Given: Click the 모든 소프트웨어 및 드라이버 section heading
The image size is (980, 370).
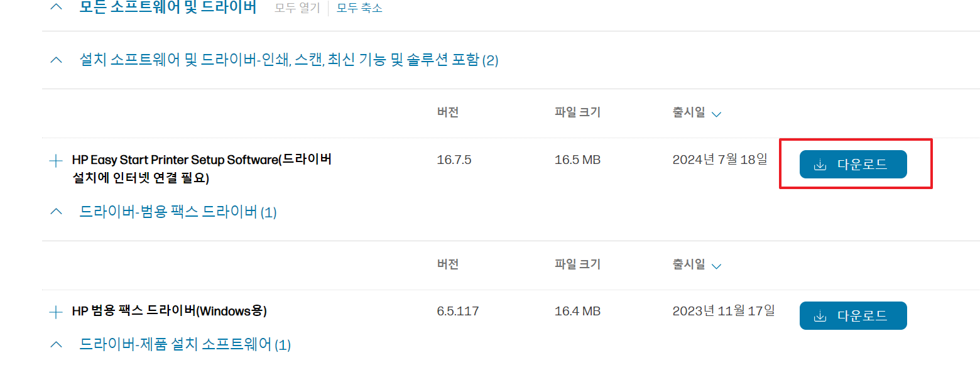Looking at the screenshot, I should coord(166,6).
